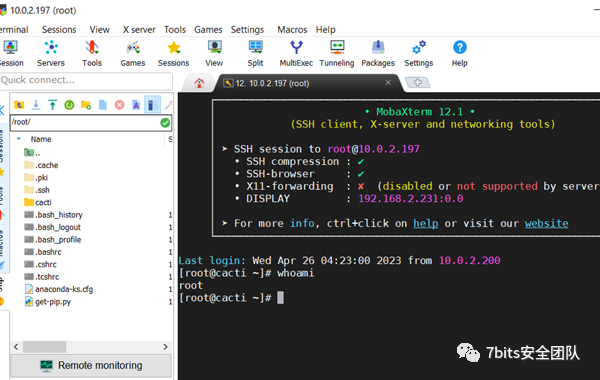This screenshot has width=600, height=380.
Task: Start MultiExec mode from the toolbar
Action: point(296,53)
